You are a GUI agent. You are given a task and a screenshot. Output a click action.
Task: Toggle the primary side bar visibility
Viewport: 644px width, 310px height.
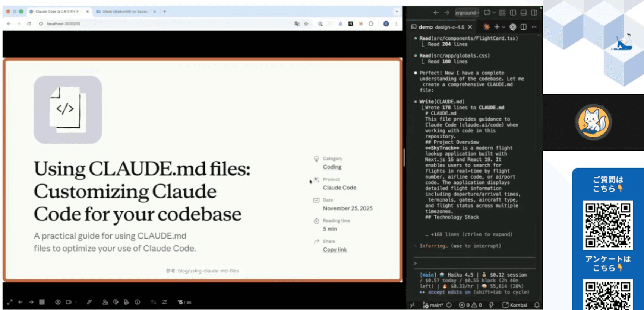513,13
